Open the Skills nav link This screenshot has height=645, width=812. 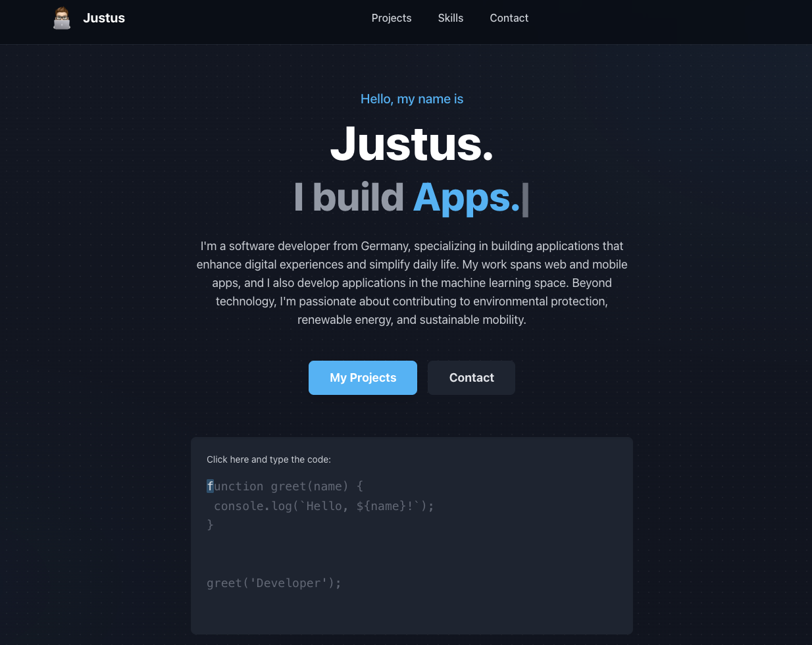(x=451, y=18)
